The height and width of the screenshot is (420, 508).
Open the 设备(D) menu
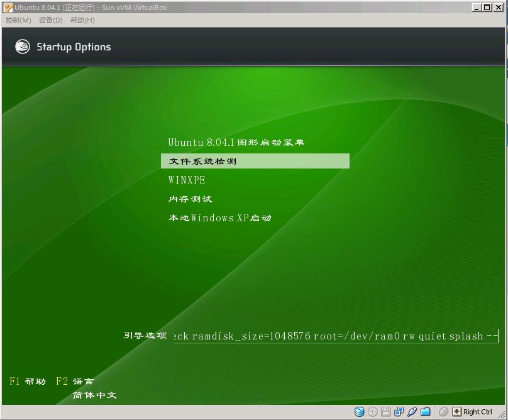pos(50,20)
